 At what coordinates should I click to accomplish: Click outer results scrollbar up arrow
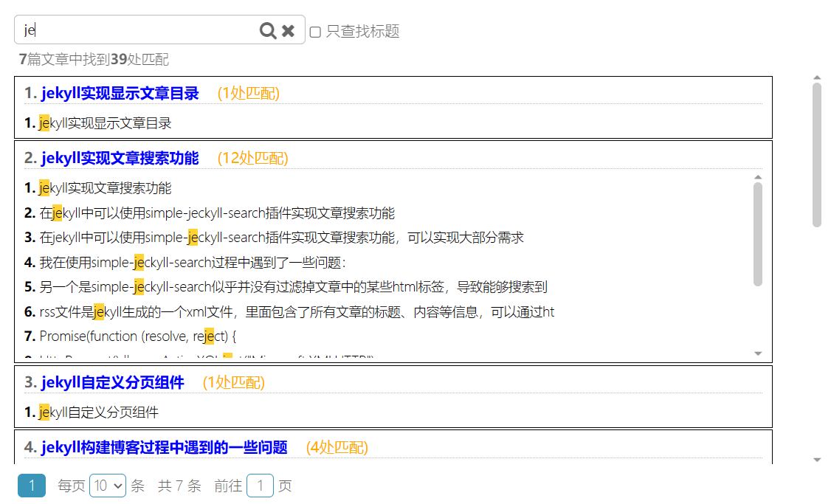[x=817, y=77]
